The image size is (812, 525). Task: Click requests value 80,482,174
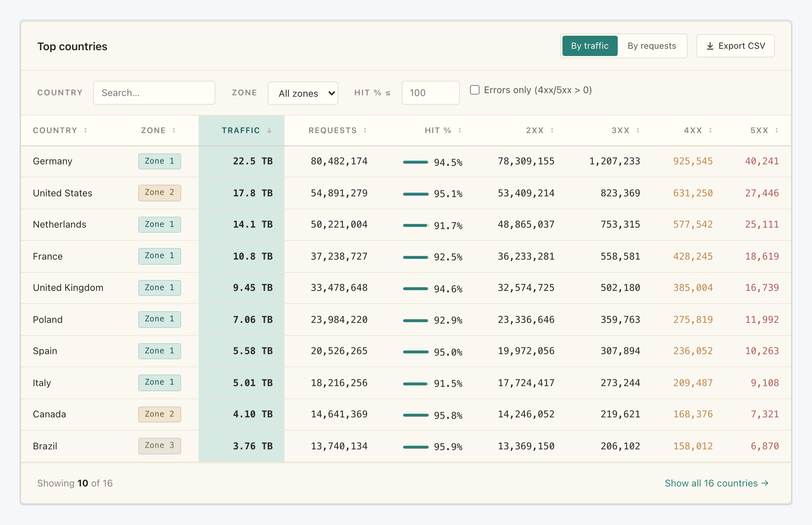click(339, 161)
